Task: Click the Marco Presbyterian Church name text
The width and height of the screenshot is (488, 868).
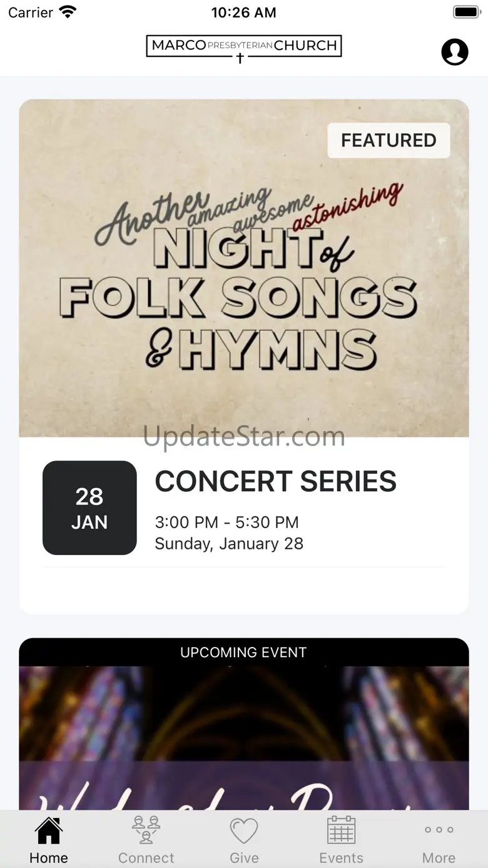Action: point(244,45)
